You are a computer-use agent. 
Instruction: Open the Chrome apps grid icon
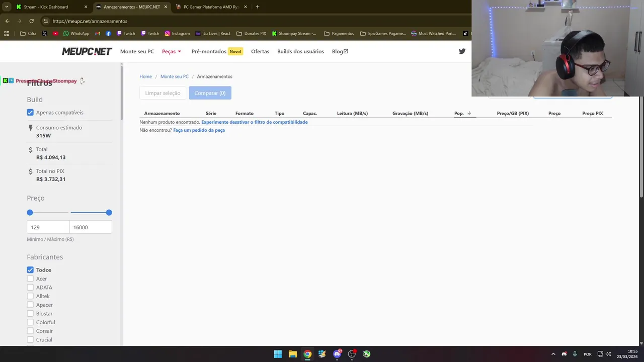(x=7, y=34)
